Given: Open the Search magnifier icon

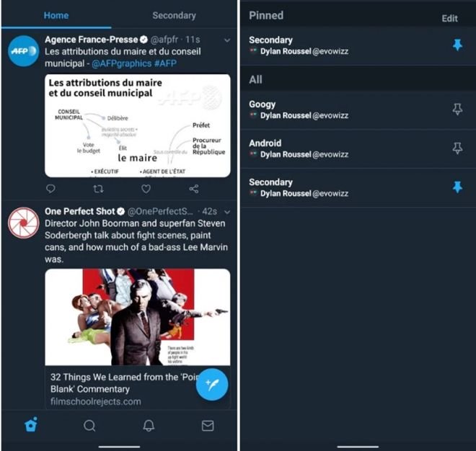Looking at the screenshot, I should click(89, 426).
